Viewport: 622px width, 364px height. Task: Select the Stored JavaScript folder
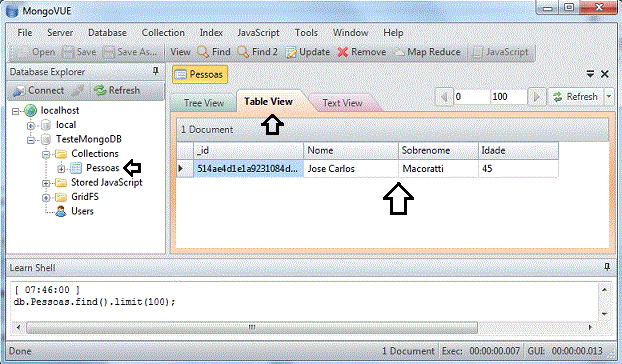coord(106,182)
